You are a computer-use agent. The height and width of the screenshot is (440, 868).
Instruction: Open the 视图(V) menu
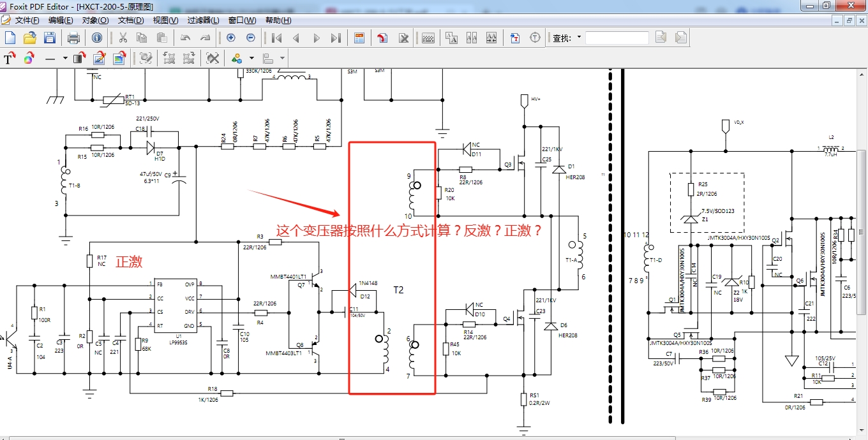[x=165, y=20]
